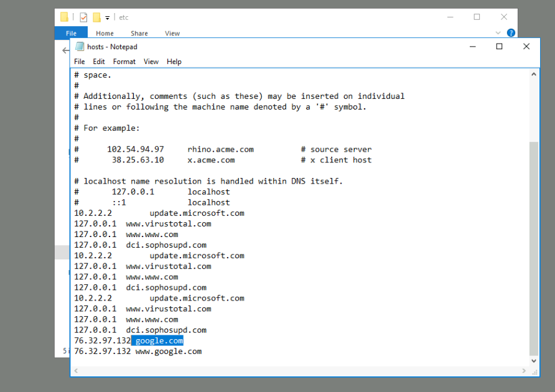Switch to the Home ribbon tab

tap(105, 34)
